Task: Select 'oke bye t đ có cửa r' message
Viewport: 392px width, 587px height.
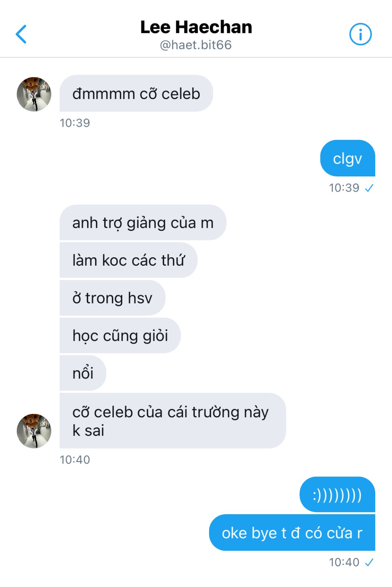Action: coord(292,532)
